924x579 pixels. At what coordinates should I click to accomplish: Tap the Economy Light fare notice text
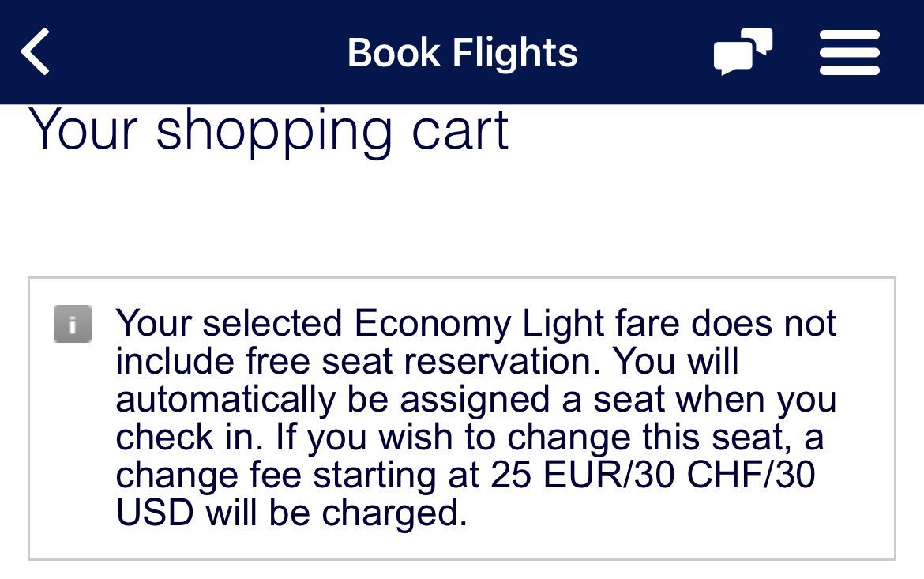click(476, 417)
